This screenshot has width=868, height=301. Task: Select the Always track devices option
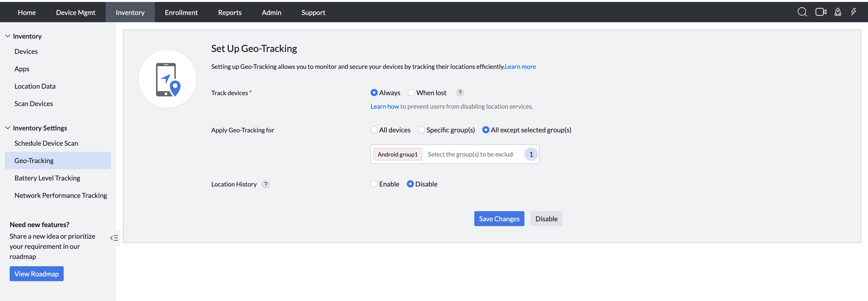(x=374, y=92)
